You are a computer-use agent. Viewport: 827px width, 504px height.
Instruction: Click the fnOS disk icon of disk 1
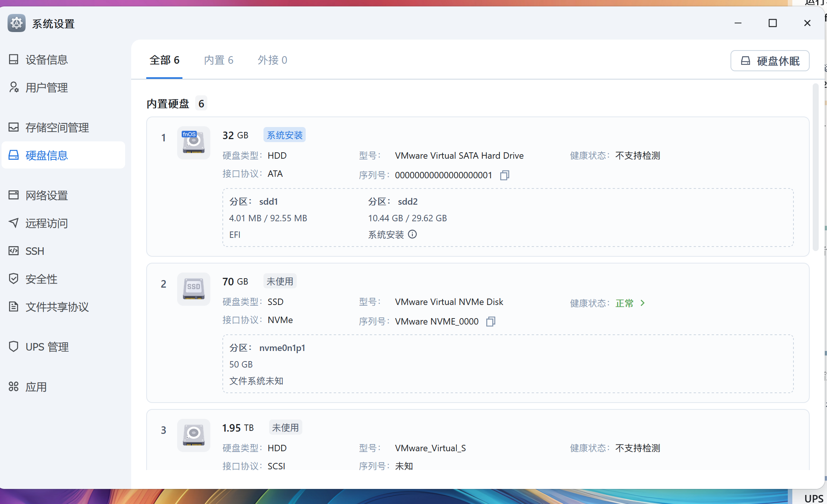pos(194,143)
